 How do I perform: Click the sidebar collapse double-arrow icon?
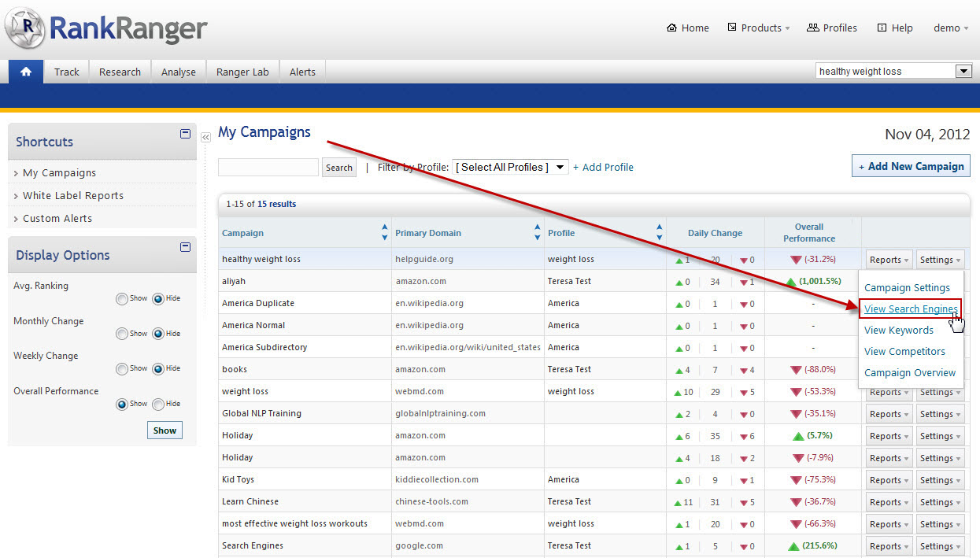205,137
